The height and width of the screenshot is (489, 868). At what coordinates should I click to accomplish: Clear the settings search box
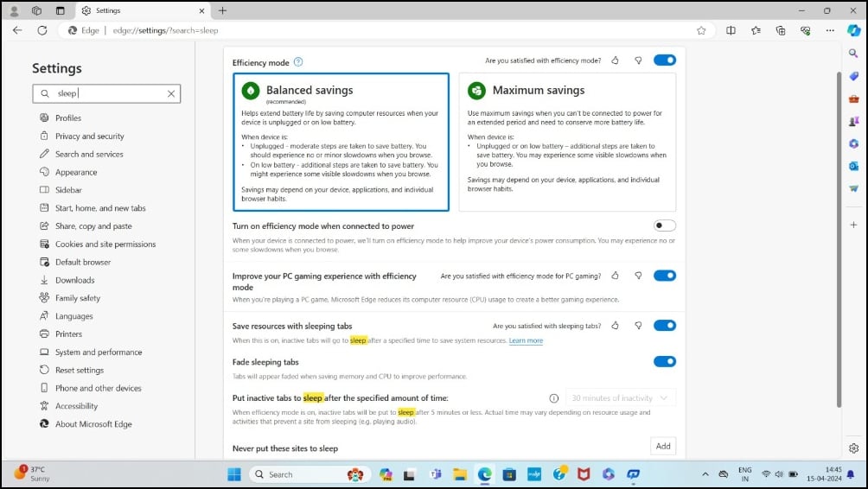[x=171, y=93]
